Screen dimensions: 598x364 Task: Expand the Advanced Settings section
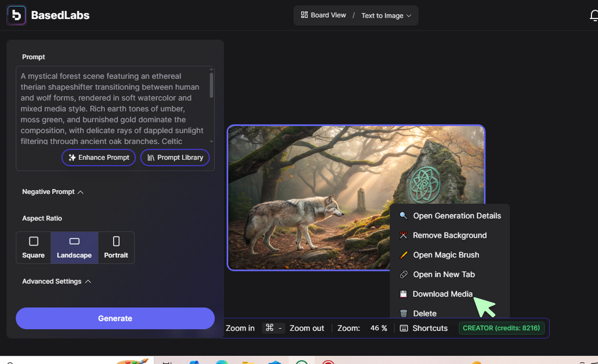57,281
